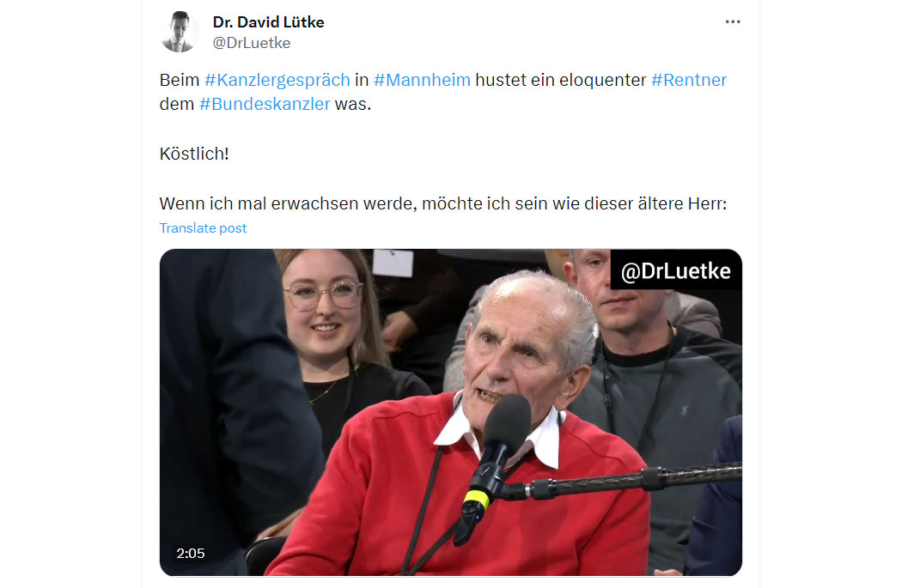Click the text hustet ein eloquenter
Image resolution: width=902 pixels, height=588 pixels.
click(x=561, y=80)
